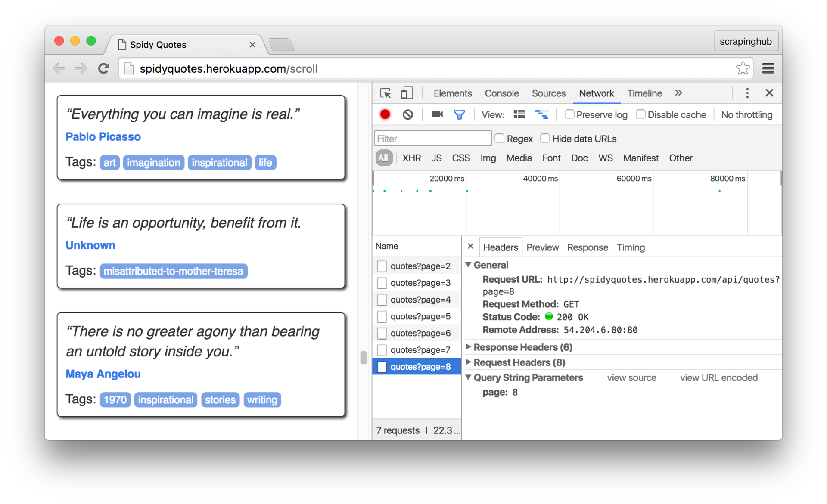Enable the Preserve log checkbox
Viewport: 827px width, 504px height.
pos(569,114)
